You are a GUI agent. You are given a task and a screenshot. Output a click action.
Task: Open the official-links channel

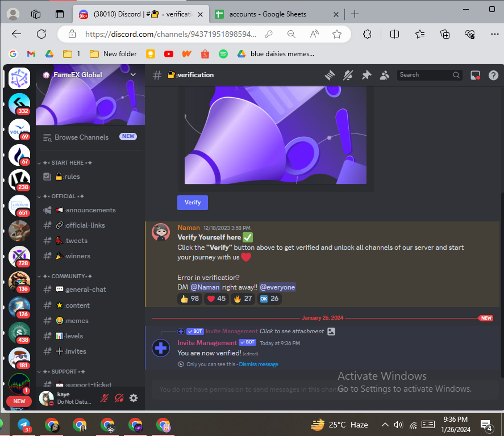tap(90, 225)
